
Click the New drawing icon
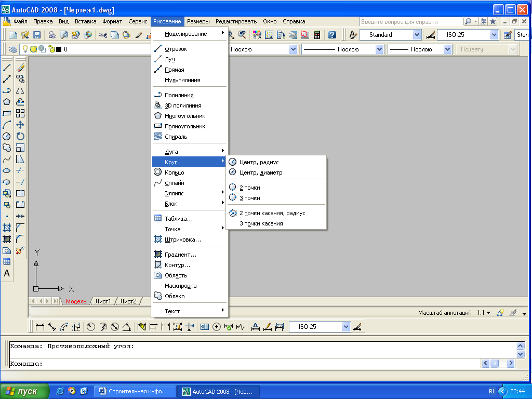(13, 35)
